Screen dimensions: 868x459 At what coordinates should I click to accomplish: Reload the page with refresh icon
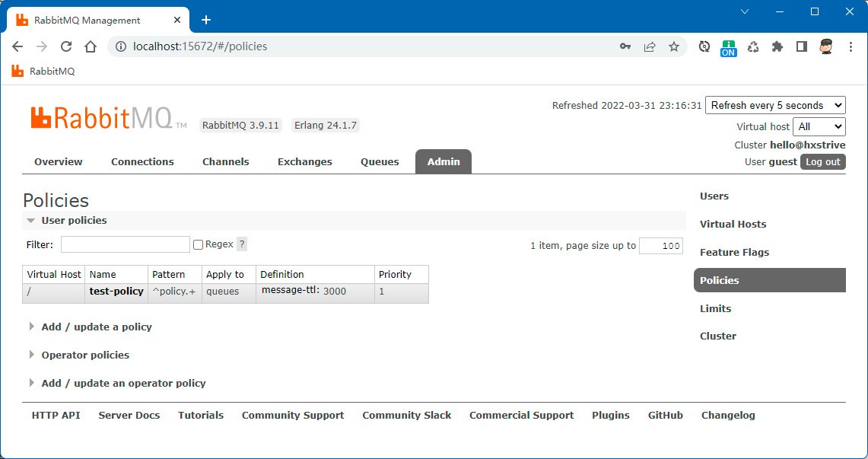pos(66,46)
